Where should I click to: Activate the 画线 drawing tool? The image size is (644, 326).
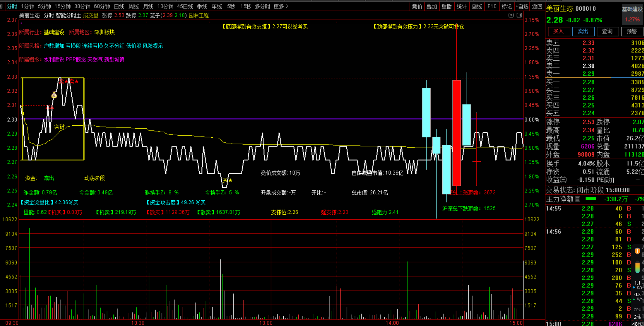pyautogui.click(x=476, y=6)
